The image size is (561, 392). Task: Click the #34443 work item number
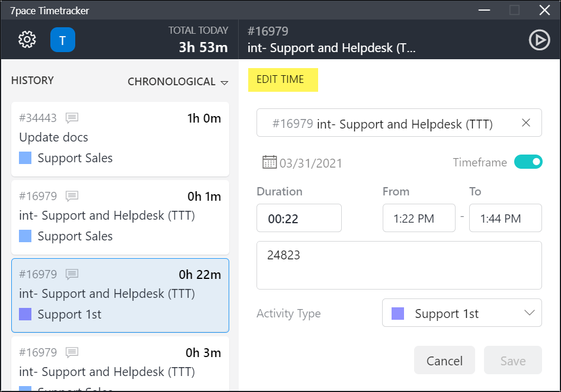pos(38,118)
